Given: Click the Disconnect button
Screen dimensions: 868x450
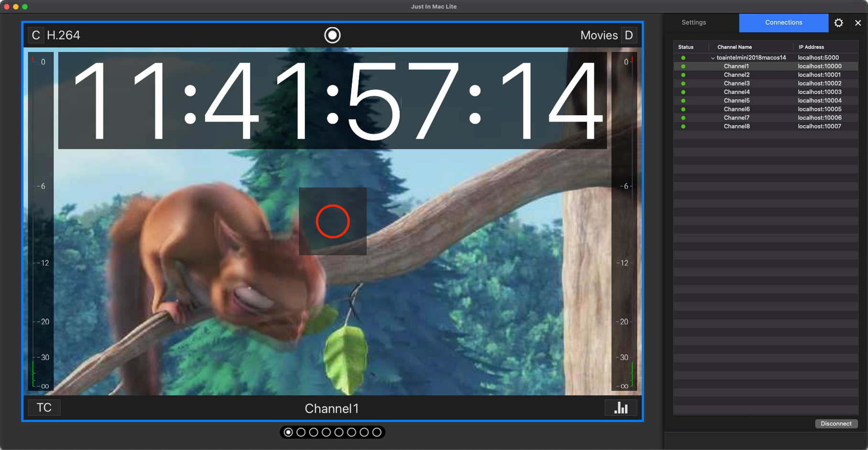Looking at the screenshot, I should (836, 424).
